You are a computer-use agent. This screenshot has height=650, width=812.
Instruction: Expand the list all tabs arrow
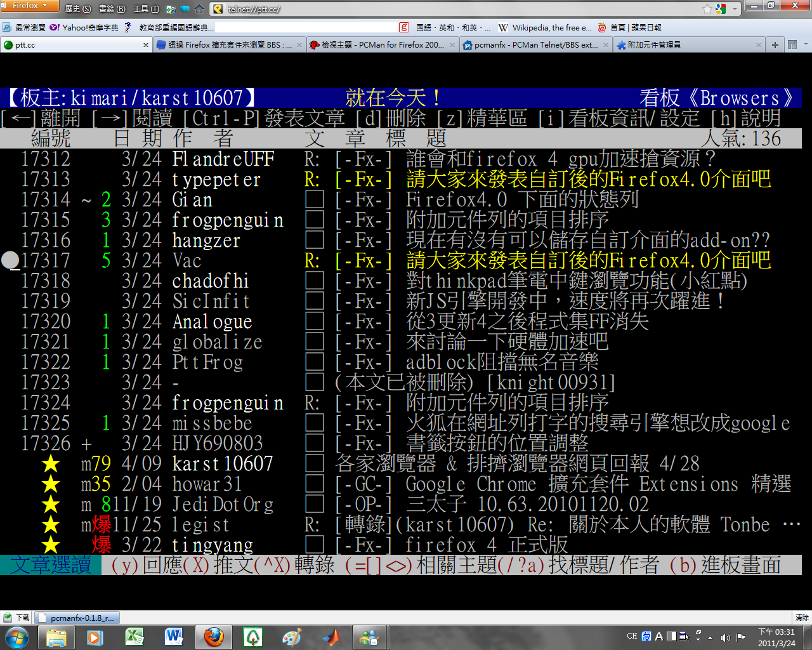coord(806,44)
